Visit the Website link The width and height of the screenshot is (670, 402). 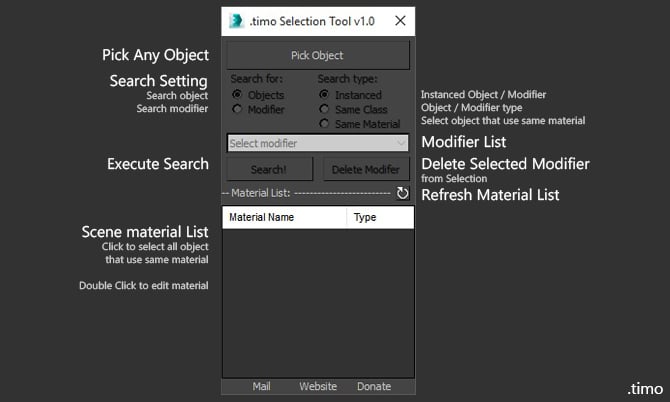tap(317, 386)
